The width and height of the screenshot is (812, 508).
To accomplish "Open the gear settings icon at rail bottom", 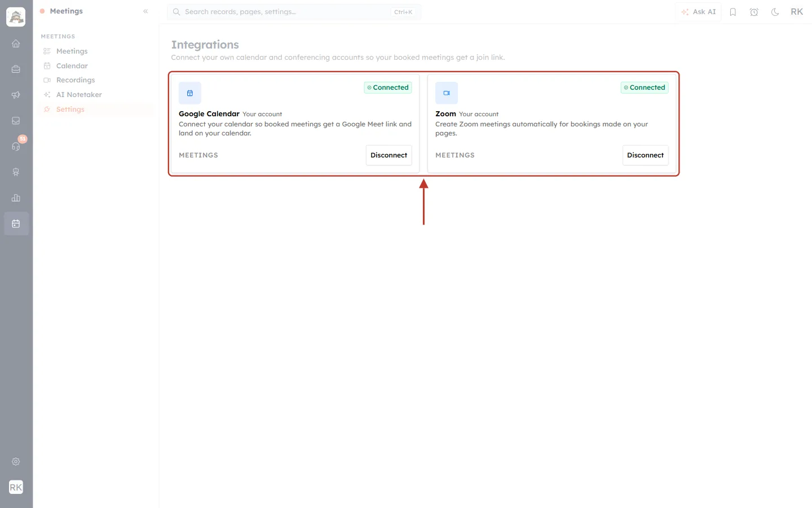I will click(16, 462).
